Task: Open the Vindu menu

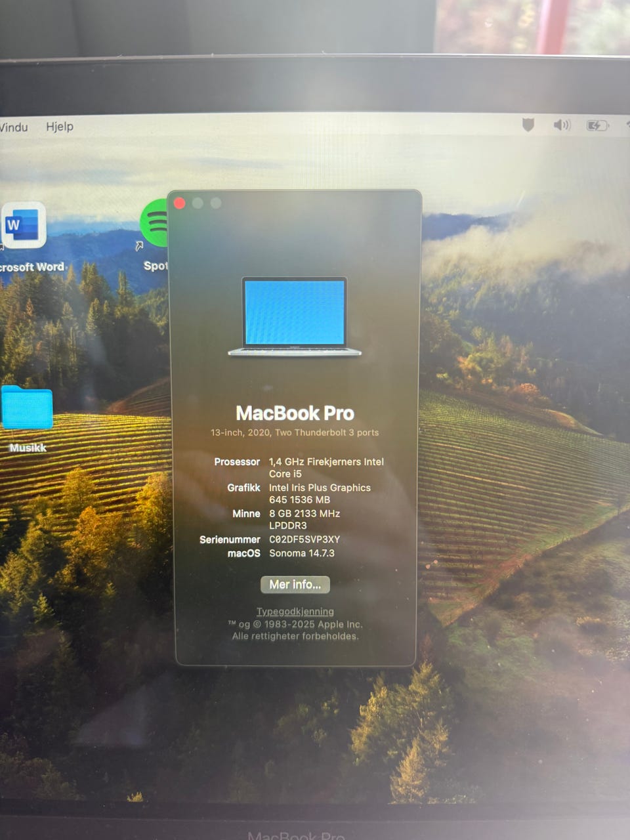Action: (14, 127)
